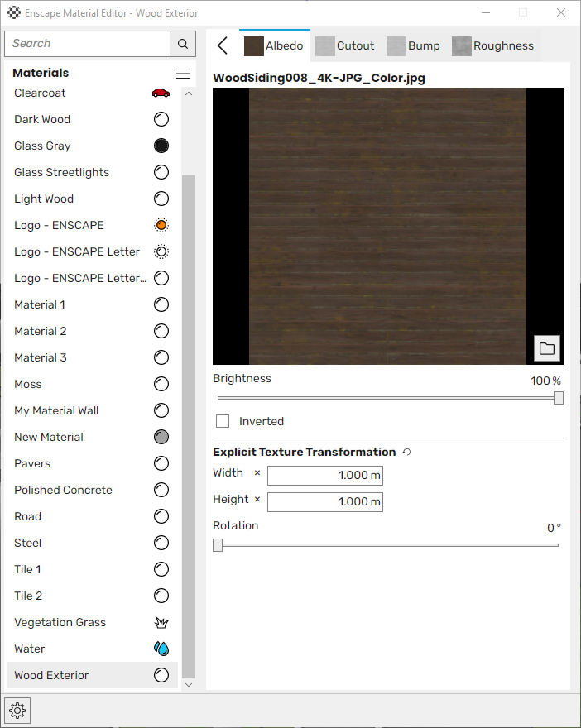The width and height of the screenshot is (581, 728).
Task: Open the texture folder browse icon
Action: pos(546,348)
